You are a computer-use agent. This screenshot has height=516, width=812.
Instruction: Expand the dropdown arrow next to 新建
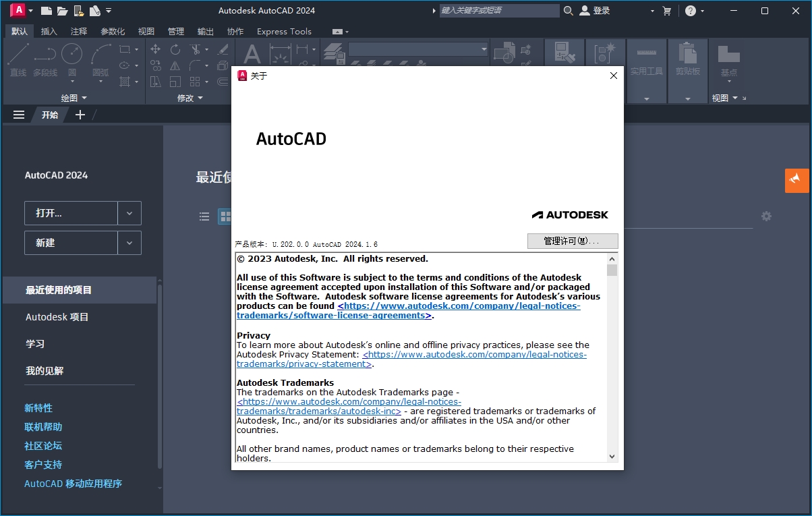pos(129,243)
